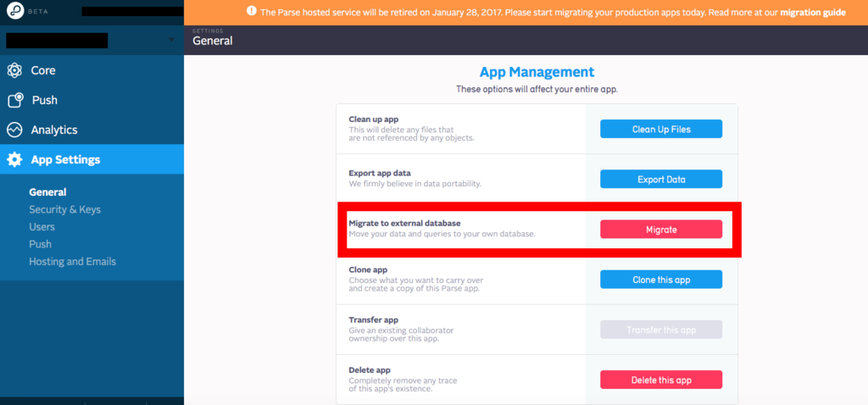Screen dimensions: 868x405
Task: Open the migration guide link
Action: [x=813, y=12]
